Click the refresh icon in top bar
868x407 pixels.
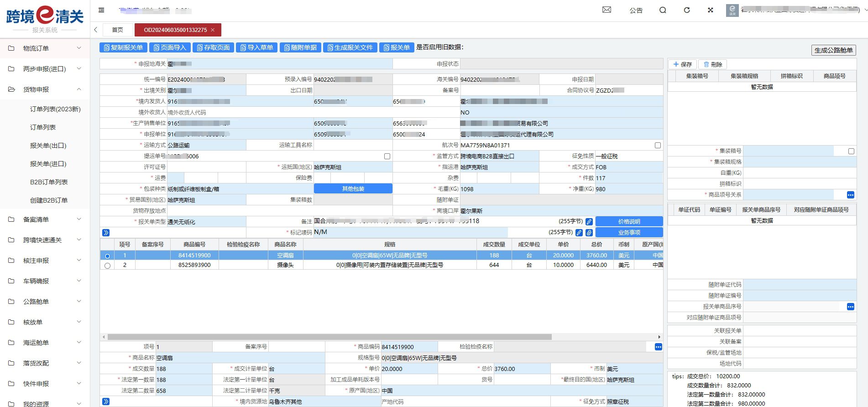click(686, 10)
